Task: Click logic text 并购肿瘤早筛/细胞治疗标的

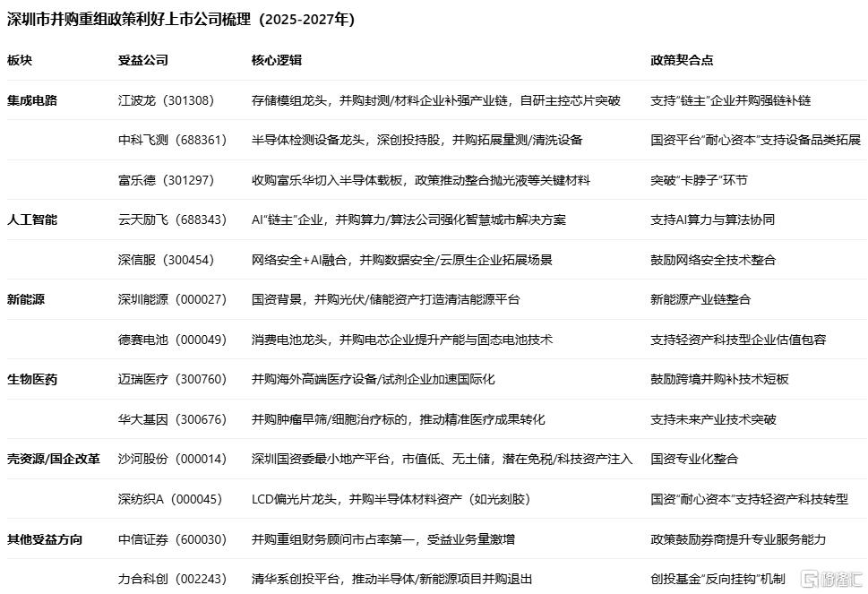Action: pos(331,419)
